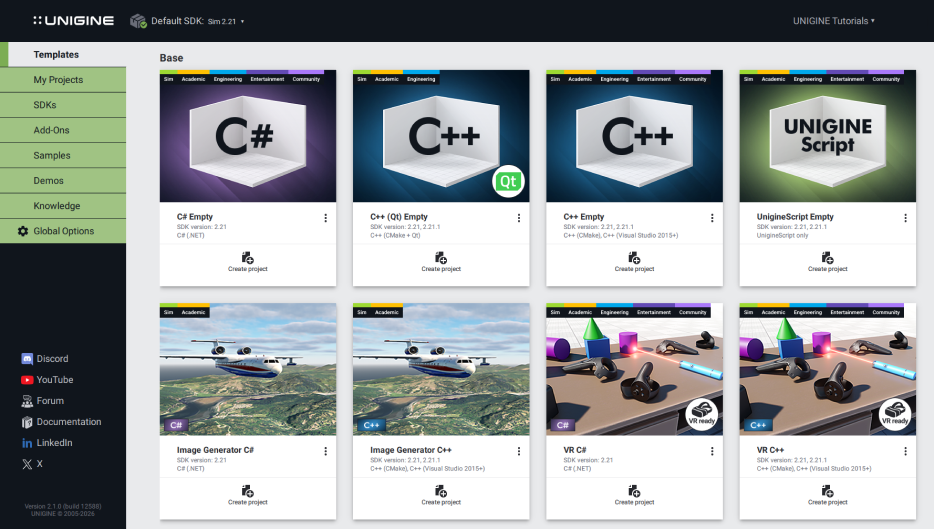Click Create project icon for Image Generator C#
This screenshot has width=934, height=529.
pos(248,491)
